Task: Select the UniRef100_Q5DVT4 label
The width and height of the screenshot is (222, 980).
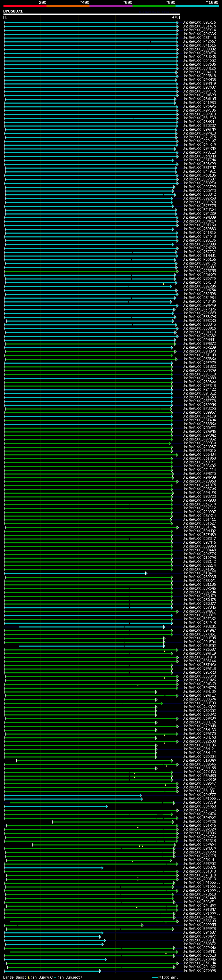Action: [199, 53]
